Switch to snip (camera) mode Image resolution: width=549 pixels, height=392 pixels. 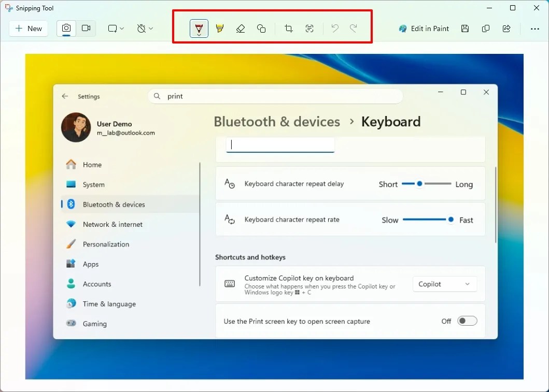(66, 28)
